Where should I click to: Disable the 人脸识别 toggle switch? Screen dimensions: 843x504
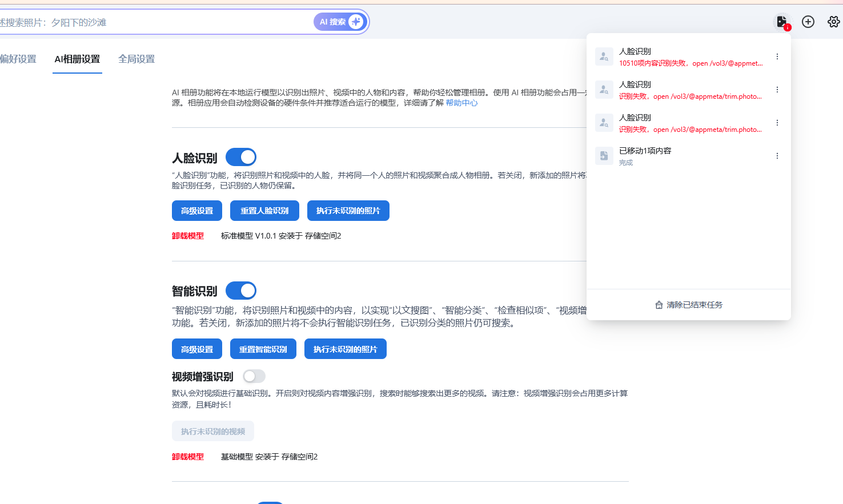(240, 157)
